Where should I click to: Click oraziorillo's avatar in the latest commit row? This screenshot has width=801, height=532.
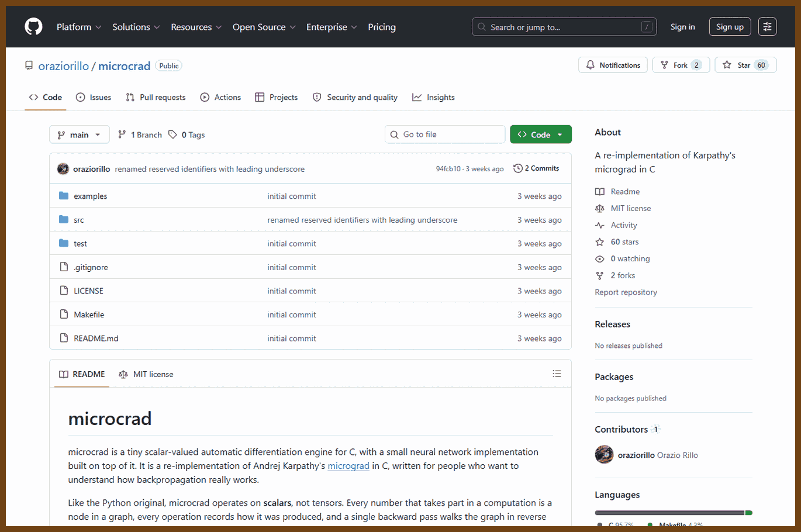pos(63,169)
